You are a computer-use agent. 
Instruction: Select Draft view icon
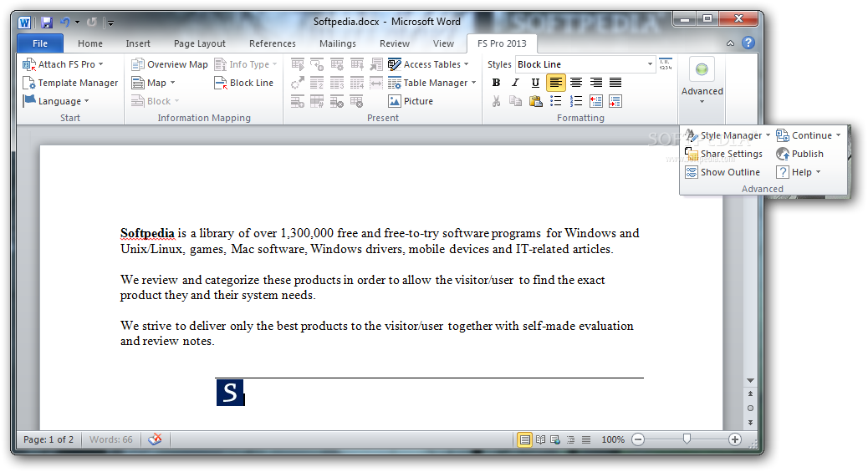(x=586, y=439)
